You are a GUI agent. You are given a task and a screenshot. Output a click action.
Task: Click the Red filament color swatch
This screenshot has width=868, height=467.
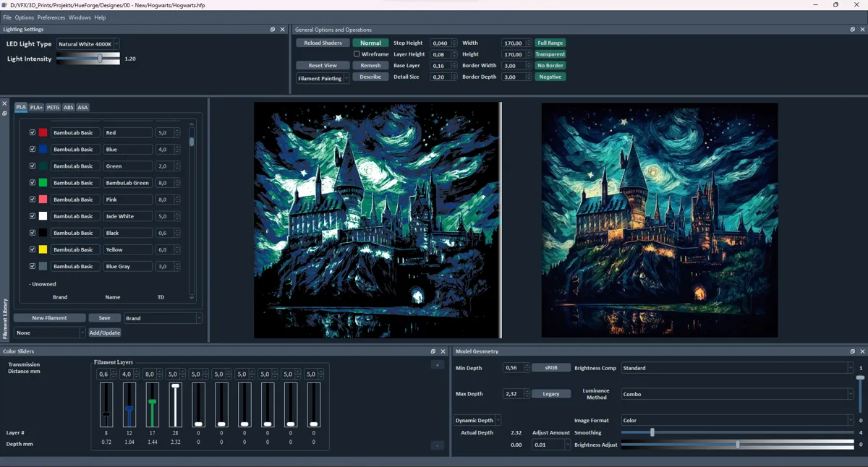click(43, 133)
